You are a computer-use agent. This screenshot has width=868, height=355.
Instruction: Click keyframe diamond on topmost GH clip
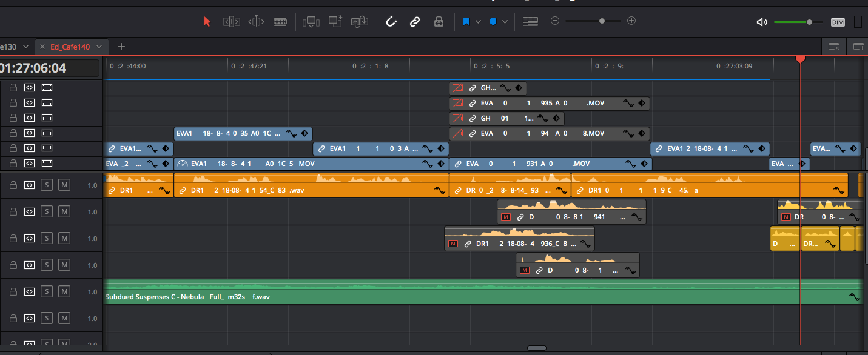(519, 88)
